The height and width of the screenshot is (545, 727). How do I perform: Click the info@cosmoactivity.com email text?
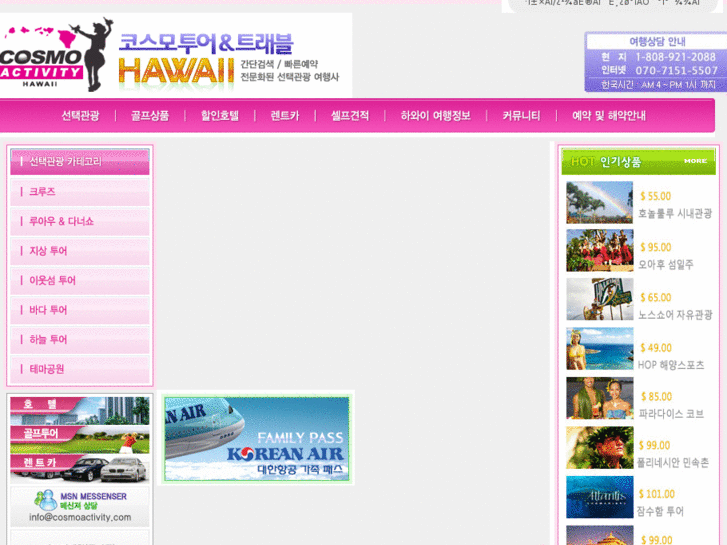(x=80, y=517)
